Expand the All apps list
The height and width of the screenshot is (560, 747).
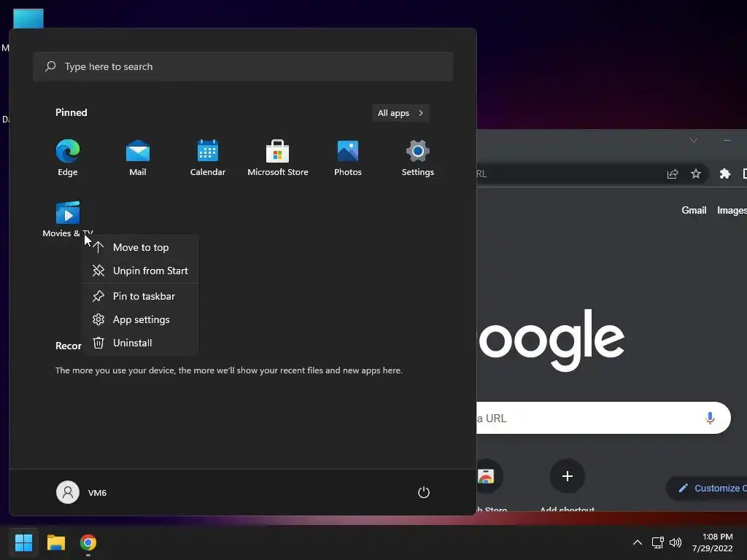(400, 113)
